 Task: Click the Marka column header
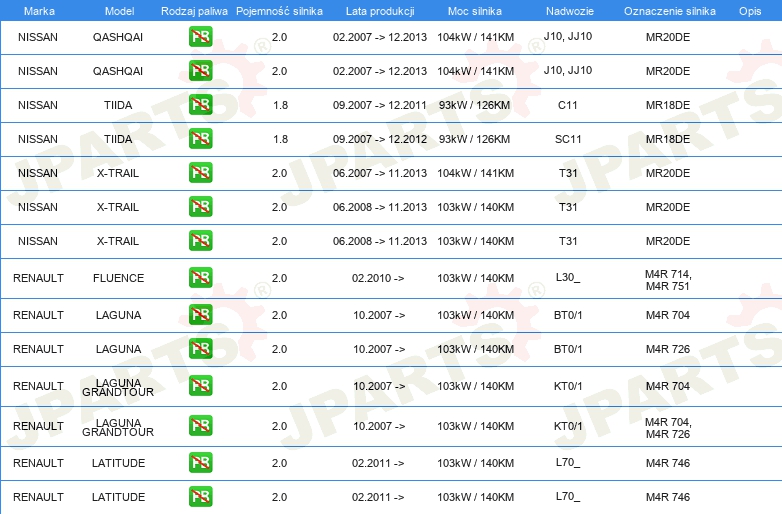coord(39,11)
